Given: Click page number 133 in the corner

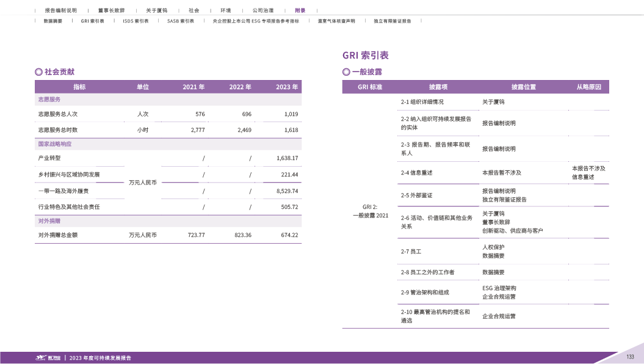Looking at the screenshot, I should (x=630, y=357).
